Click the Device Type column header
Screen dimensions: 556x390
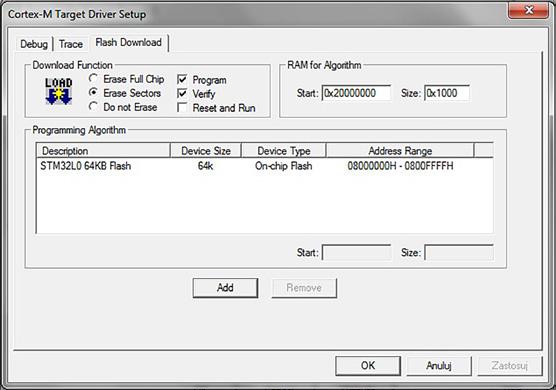click(x=284, y=151)
